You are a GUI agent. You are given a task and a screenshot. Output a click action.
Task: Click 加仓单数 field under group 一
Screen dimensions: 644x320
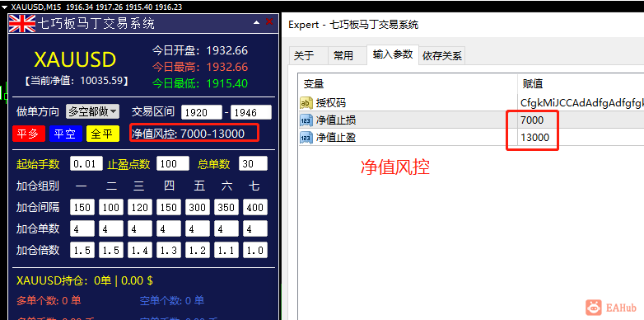tap(82, 228)
